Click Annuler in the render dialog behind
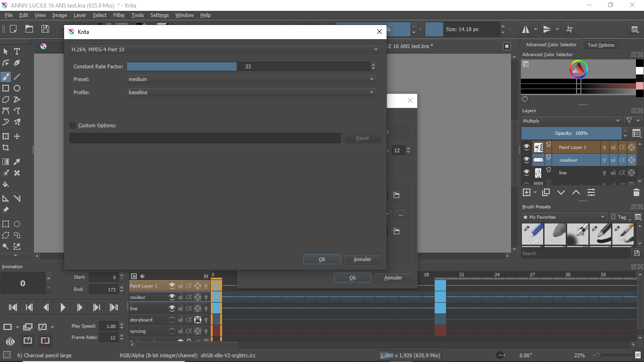Screen dimensions: 644x362 click(393, 278)
